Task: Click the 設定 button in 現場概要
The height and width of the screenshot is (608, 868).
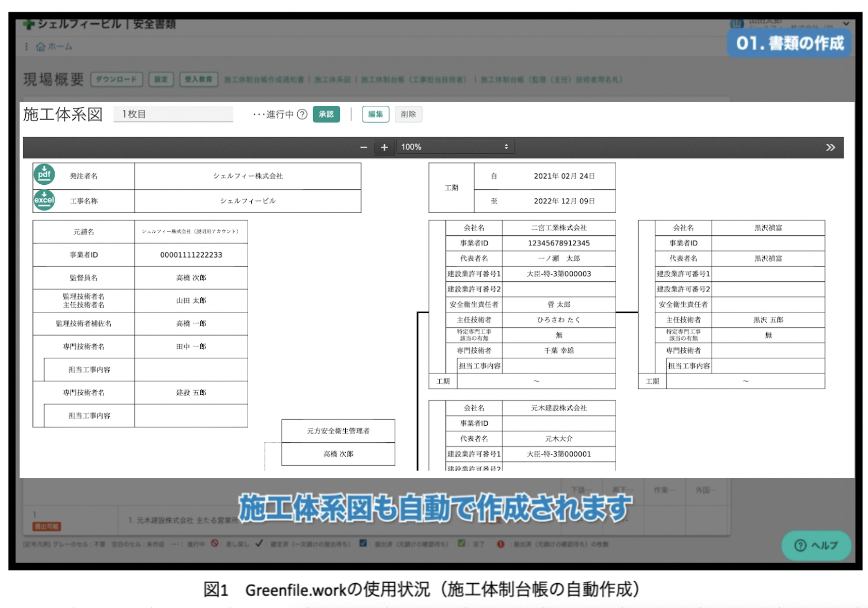Action: (161, 79)
